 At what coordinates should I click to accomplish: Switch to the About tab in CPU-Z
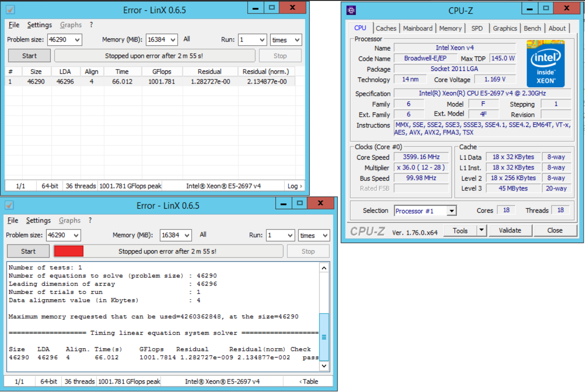coord(557,28)
